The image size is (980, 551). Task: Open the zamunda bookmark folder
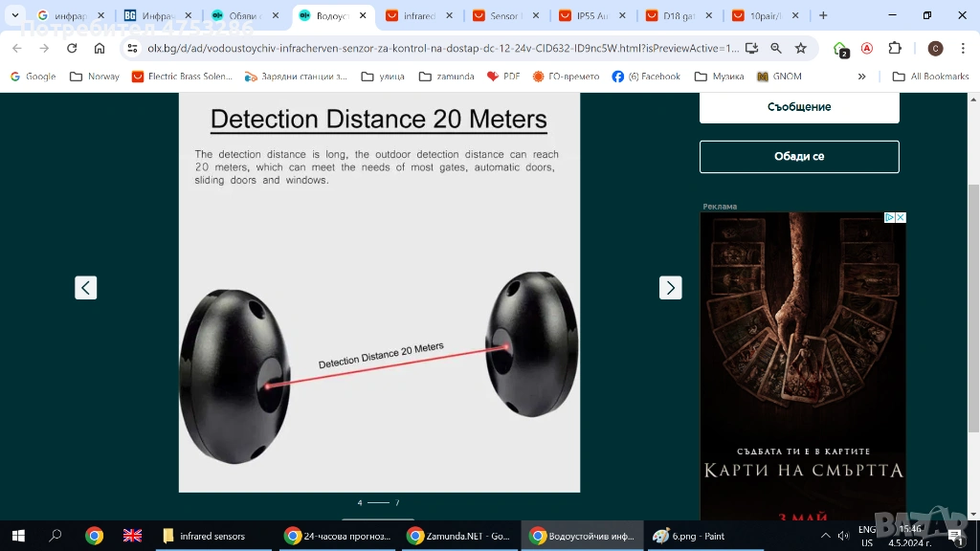pyautogui.click(x=446, y=77)
